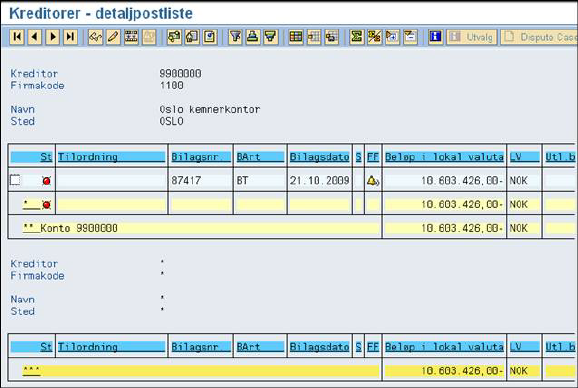Click company code value 1100
This screenshot has height=388, width=578.
(171, 85)
